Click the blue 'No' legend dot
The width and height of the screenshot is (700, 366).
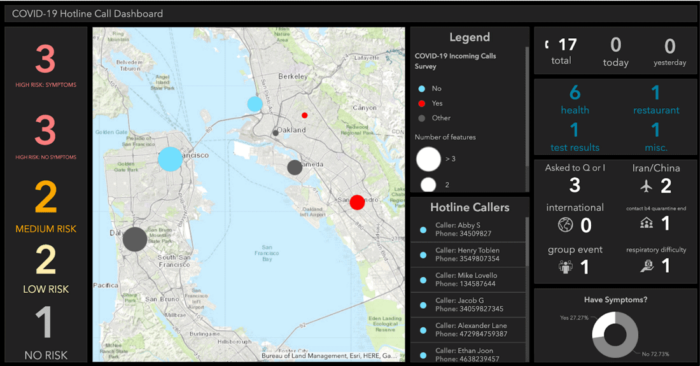point(421,89)
